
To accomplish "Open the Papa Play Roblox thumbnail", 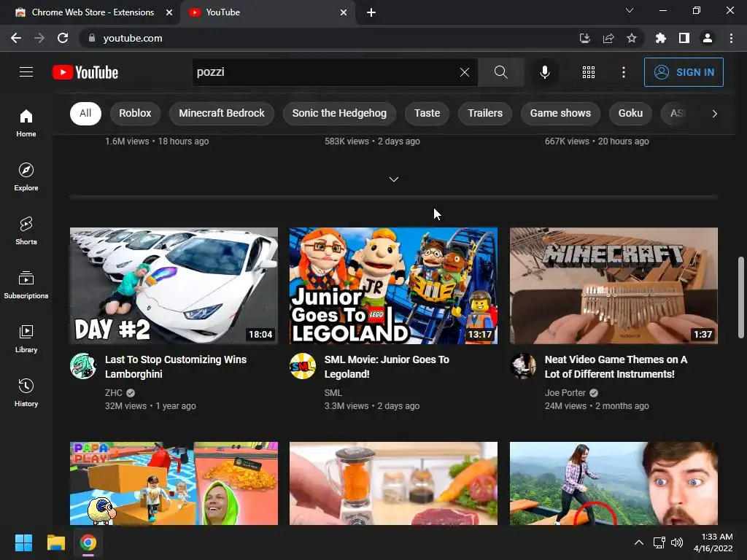I will 174,483.
